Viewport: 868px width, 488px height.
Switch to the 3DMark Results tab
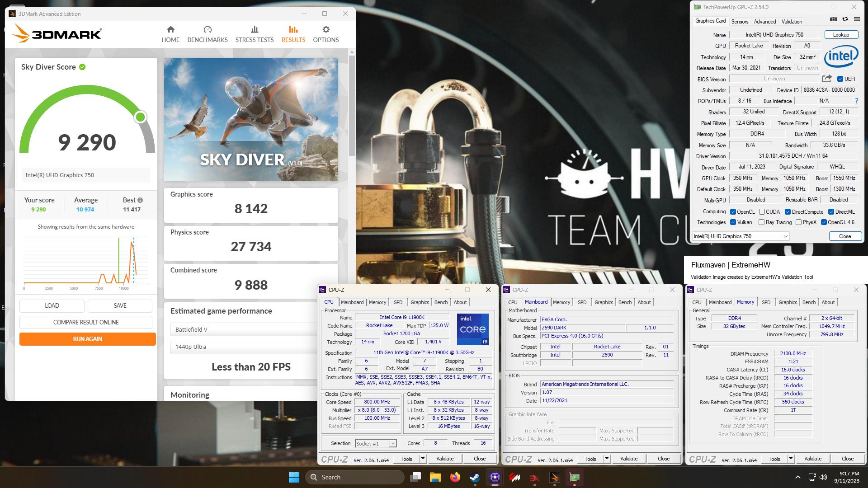(x=293, y=34)
